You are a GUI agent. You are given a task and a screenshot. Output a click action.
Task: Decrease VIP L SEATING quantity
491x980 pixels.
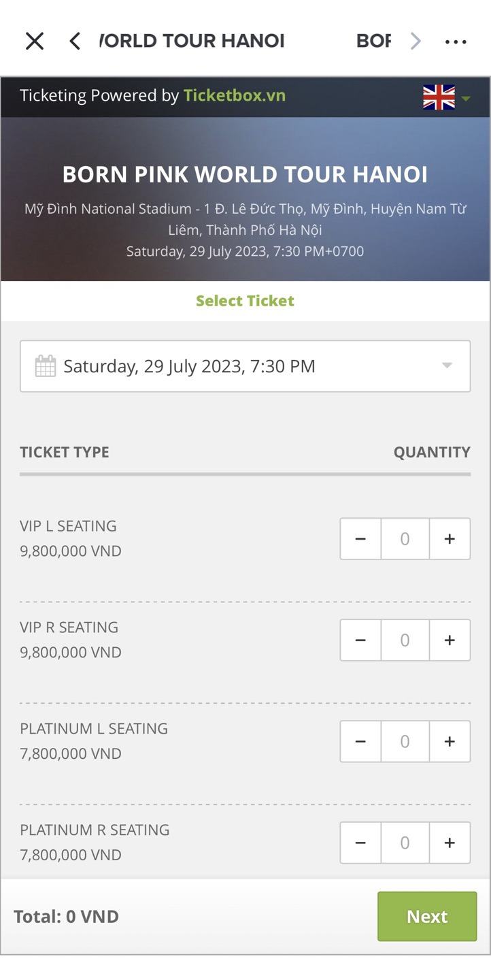pyautogui.click(x=360, y=539)
